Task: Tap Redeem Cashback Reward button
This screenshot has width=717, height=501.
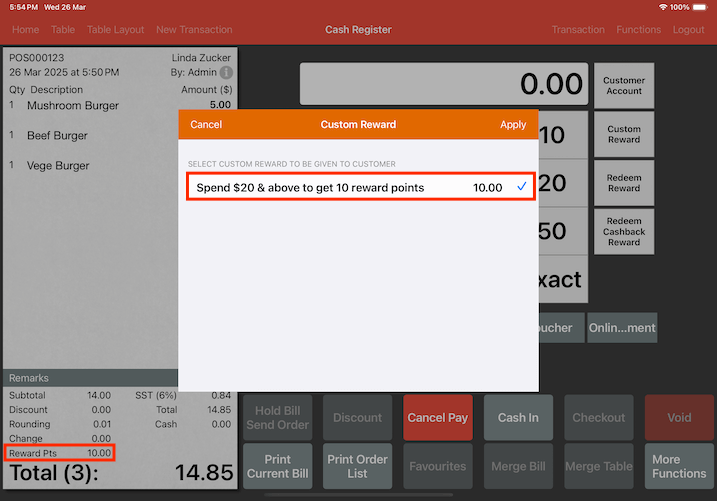Action: (624, 232)
